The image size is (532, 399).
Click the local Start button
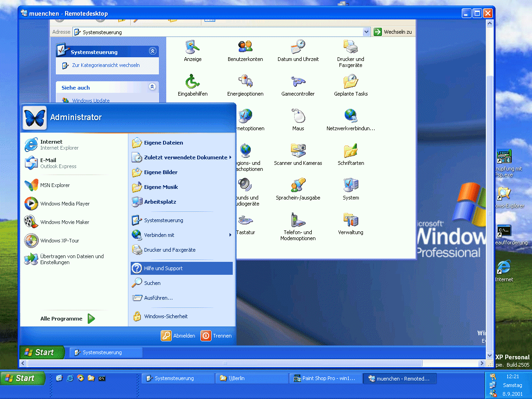(22, 378)
